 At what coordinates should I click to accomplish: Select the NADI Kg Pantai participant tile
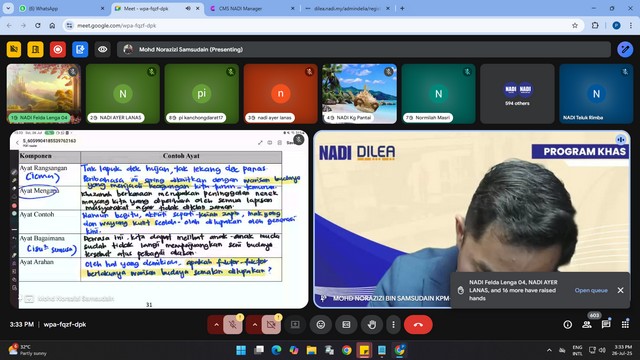click(359, 93)
